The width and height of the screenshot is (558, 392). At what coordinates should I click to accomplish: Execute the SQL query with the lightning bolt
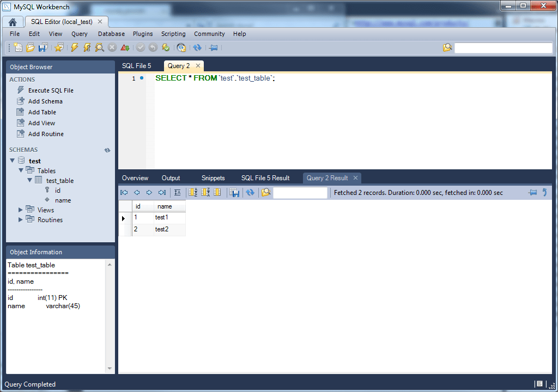(74, 47)
